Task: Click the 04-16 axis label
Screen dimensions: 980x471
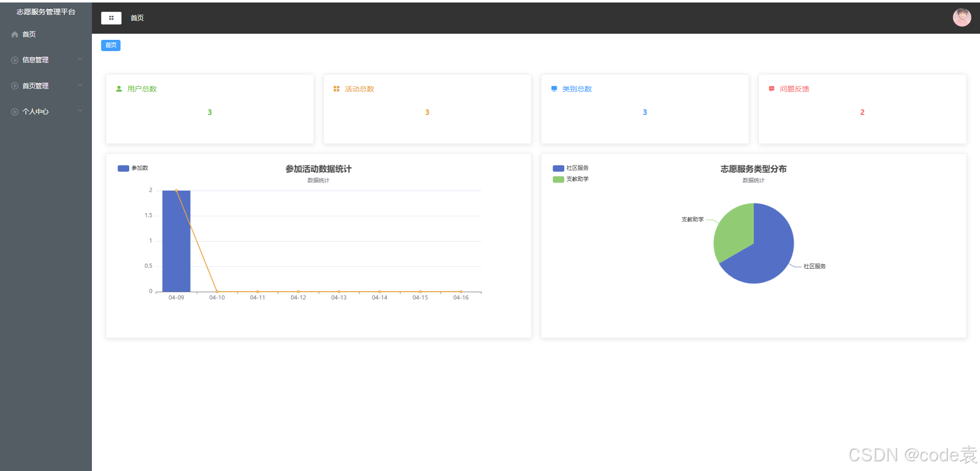Action: (x=461, y=298)
